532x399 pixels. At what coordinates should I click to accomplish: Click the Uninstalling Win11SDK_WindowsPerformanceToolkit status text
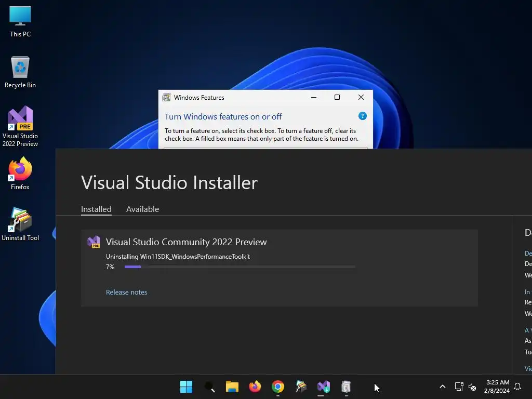[x=178, y=257]
